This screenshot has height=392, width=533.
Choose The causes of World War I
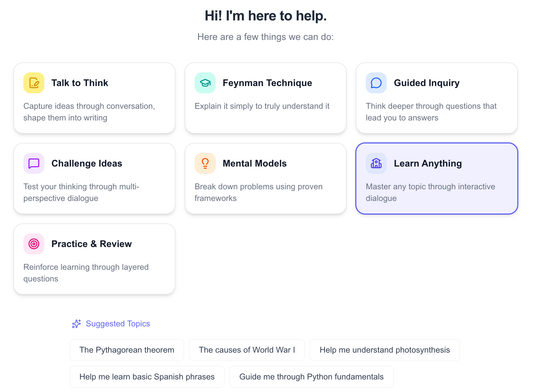(x=247, y=350)
